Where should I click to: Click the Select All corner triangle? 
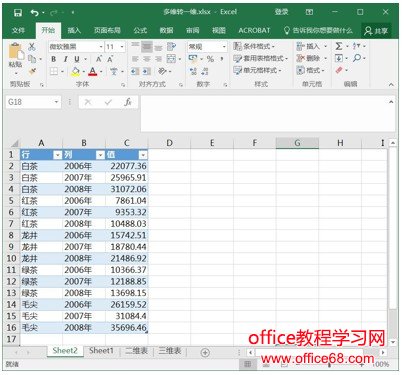point(14,144)
